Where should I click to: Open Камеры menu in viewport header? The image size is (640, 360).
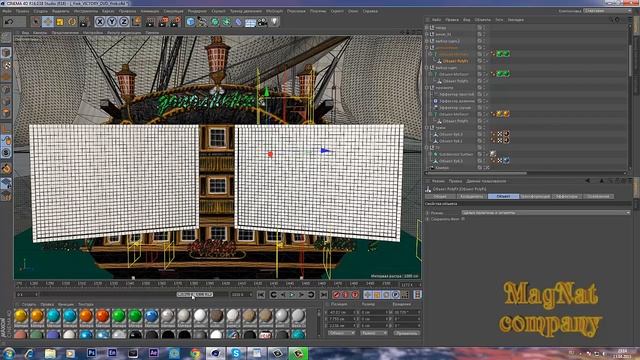(40, 32)
